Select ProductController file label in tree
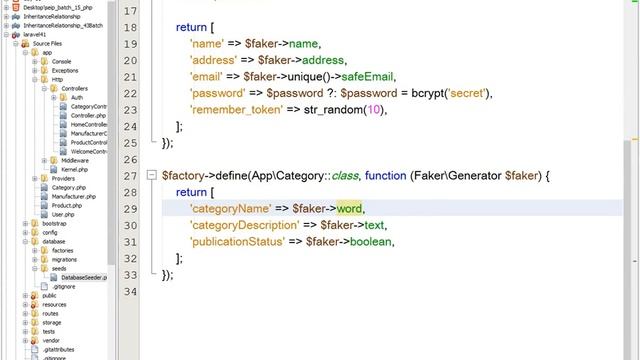This screenshot has width=640, height=360. point(89,142)
